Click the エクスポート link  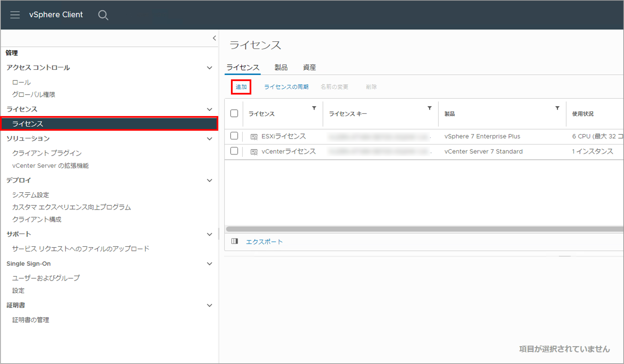coord(264,242)
